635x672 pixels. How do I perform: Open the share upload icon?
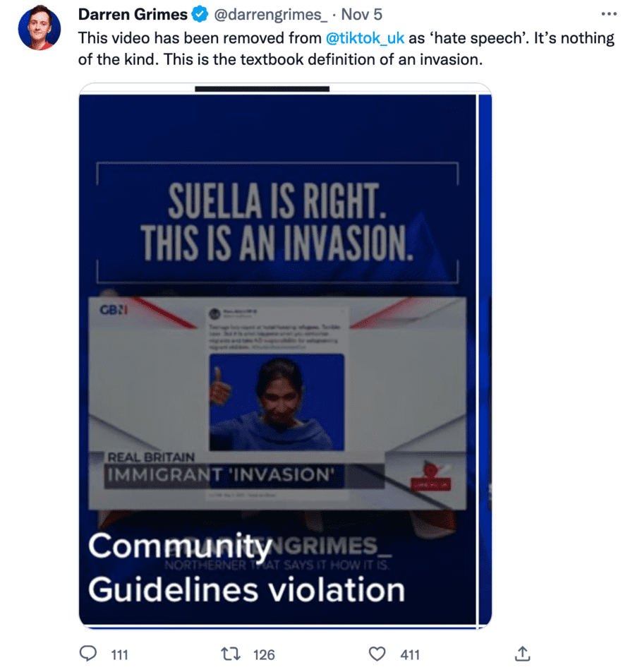pyautogui.click(x=522, y=654)
